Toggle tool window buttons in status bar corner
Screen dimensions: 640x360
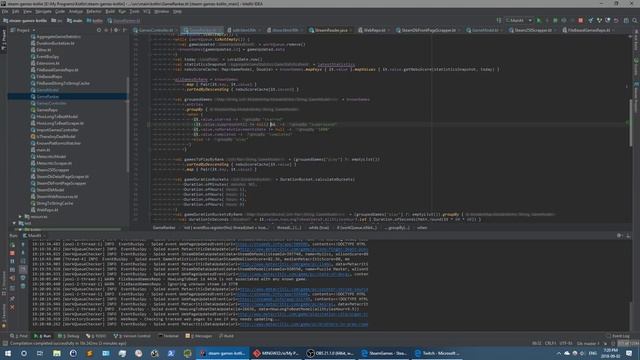pos(5,343)
